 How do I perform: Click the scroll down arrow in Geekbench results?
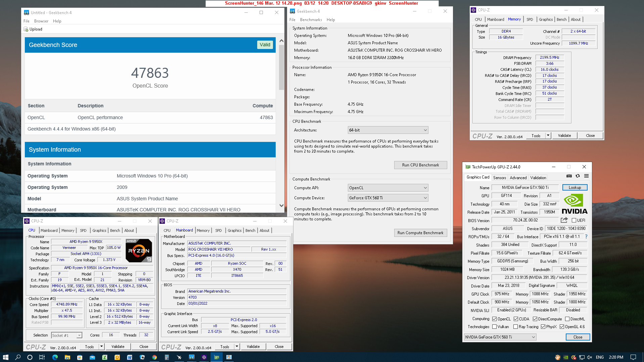(281, 206)
